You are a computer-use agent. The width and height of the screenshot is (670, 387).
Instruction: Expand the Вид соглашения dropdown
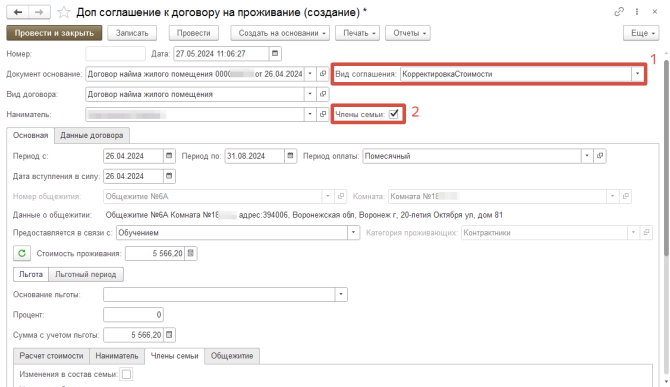(637, 73)
